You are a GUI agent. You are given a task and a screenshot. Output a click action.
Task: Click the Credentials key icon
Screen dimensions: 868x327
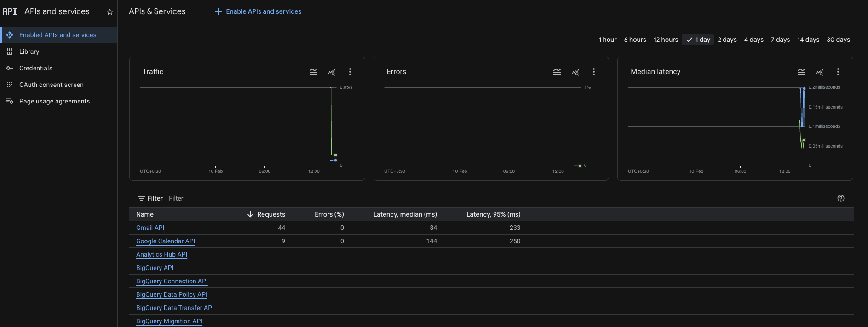click(10, 68)
